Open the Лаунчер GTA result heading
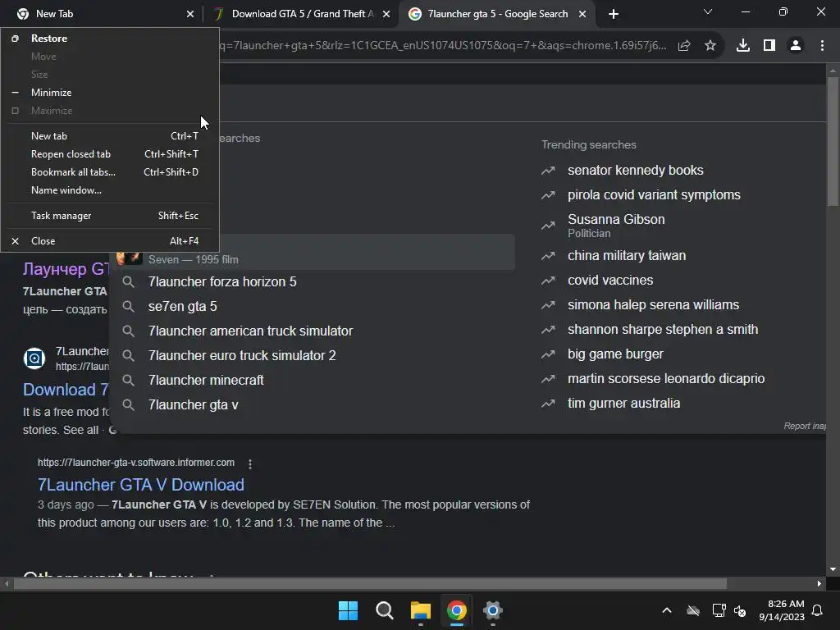 pyautogui.click(x=66, y=269)
